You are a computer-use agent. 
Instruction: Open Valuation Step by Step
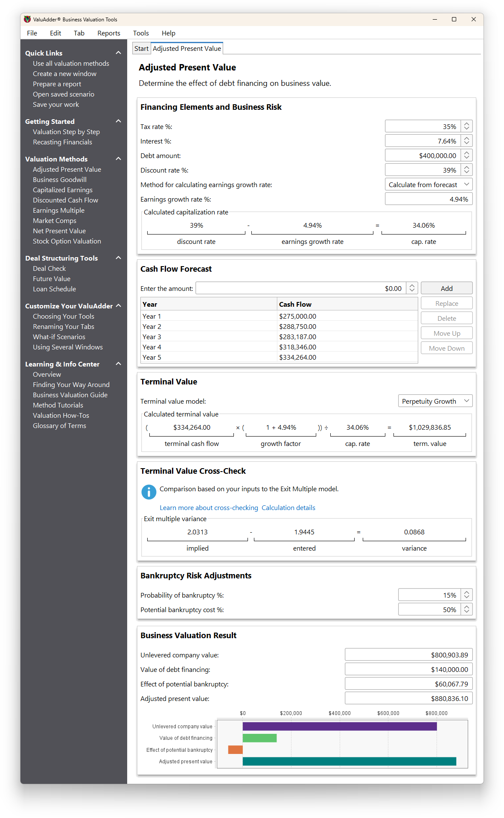point(66,132)
